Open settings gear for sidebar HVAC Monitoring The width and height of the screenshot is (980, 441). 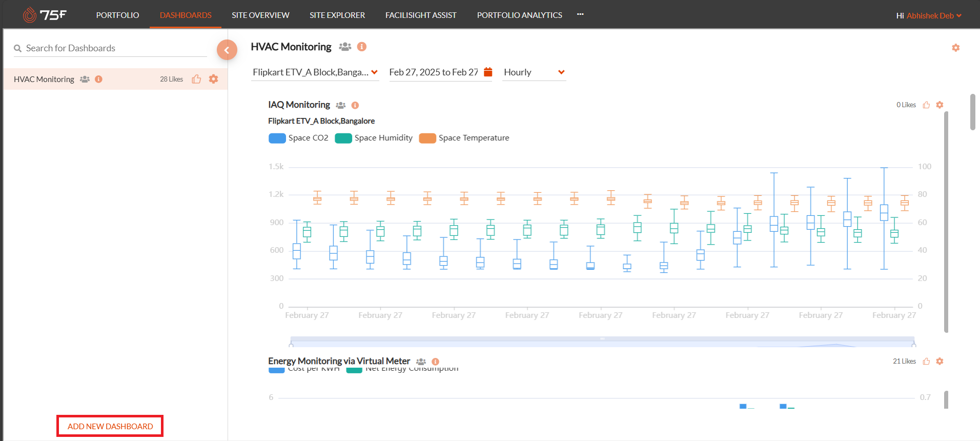click(213, 79)
